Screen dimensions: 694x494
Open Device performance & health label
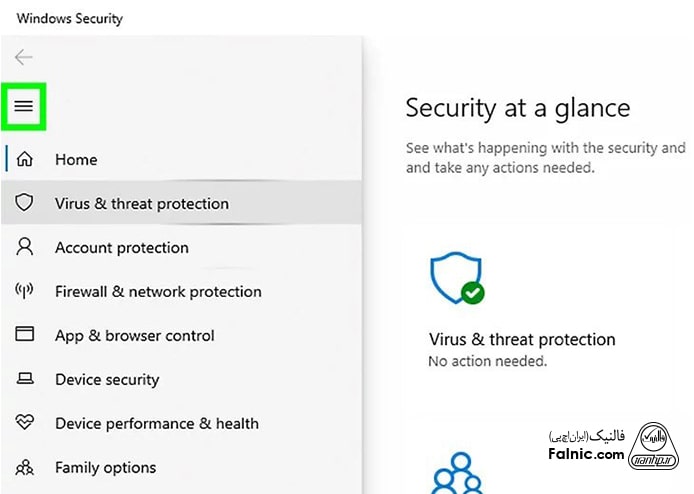point(157,424)
